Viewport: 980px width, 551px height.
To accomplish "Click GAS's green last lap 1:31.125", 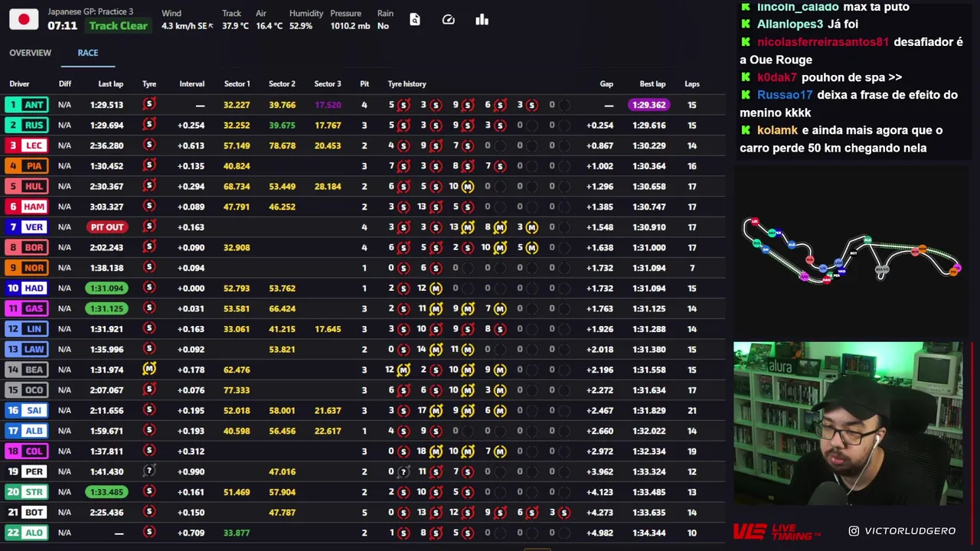I will pos(106,308).
